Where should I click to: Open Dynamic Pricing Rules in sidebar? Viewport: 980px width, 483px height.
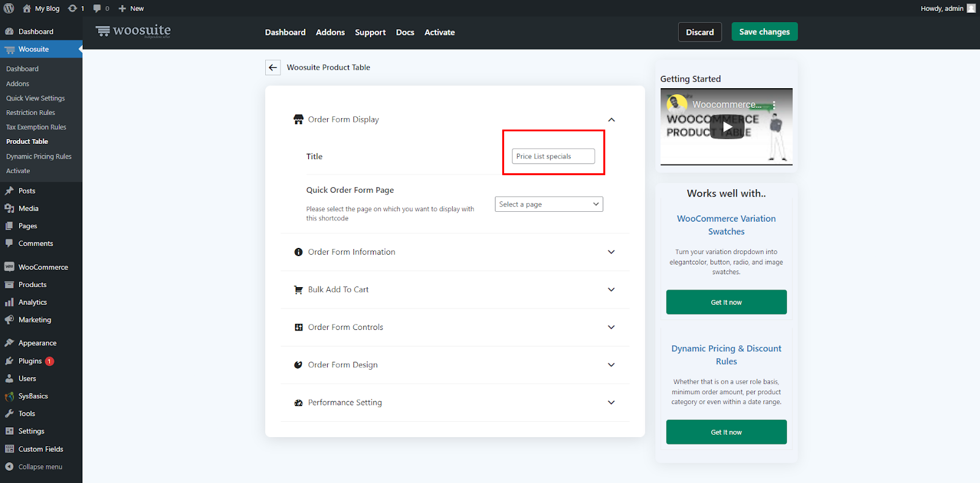pos(39,157)
